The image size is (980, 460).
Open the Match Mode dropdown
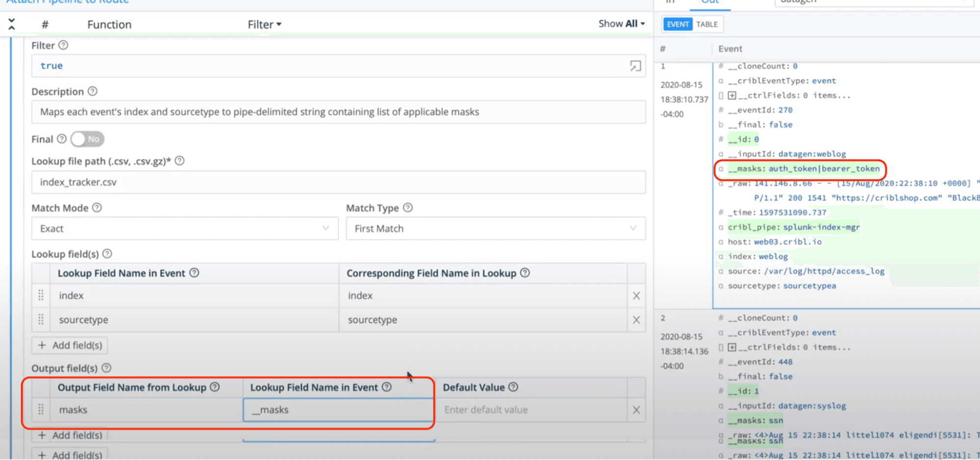coord(184,229)
